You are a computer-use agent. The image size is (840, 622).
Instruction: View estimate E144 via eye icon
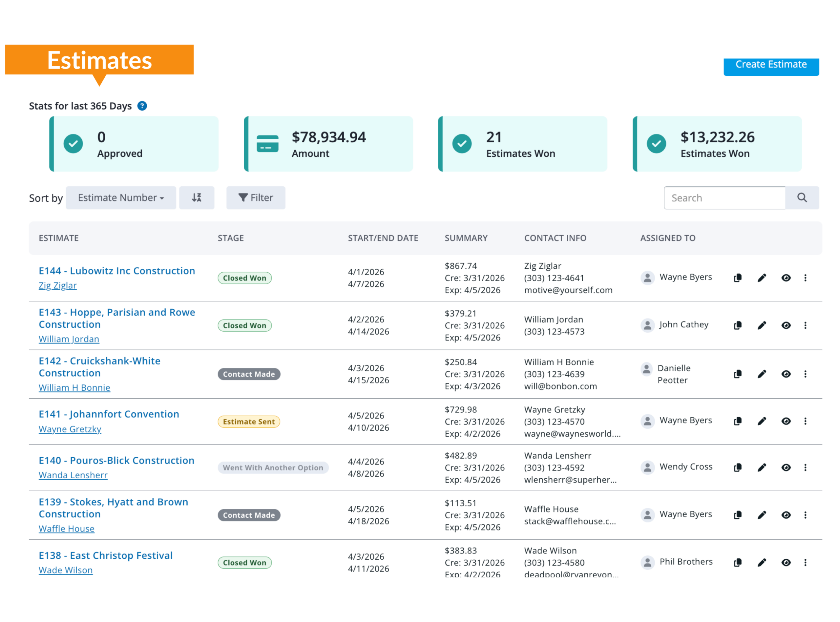pos(786,278)
